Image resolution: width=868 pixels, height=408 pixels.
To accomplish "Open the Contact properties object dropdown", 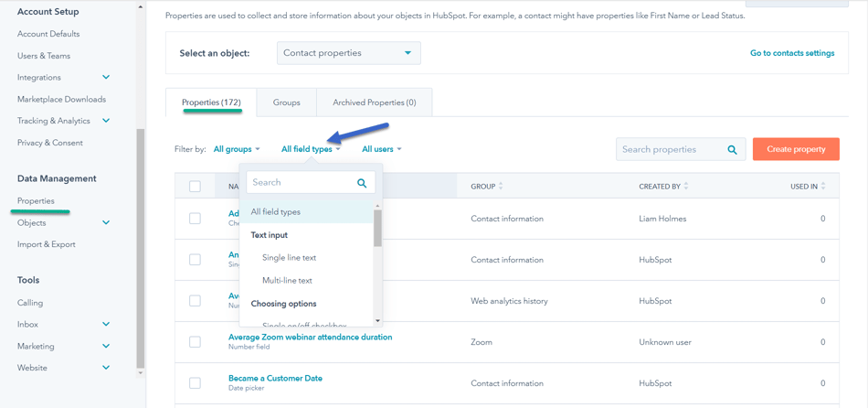I will pos(348,53).
